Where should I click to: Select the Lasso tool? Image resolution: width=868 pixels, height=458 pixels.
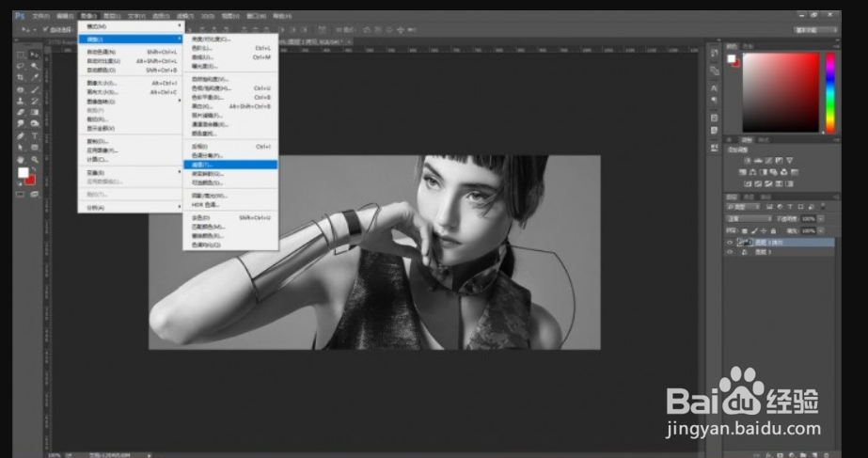click(21, 67)
